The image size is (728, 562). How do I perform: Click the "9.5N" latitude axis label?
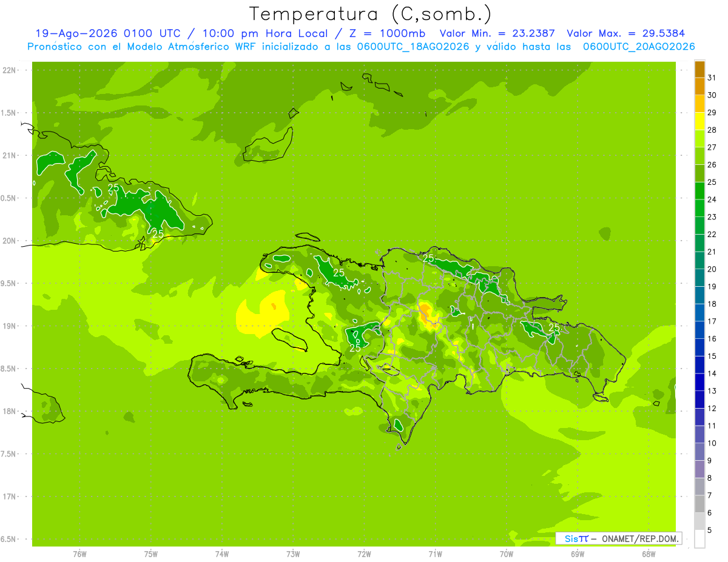pos(9,283)
